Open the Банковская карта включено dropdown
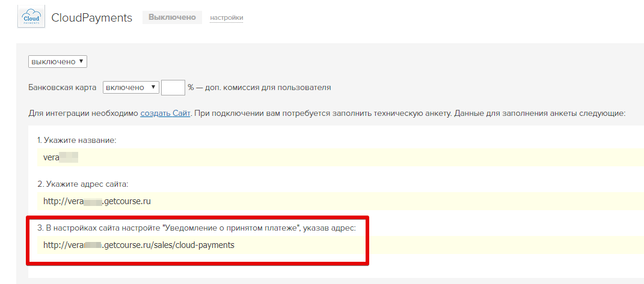The width and height of the screenshot is (644, 284). click(130, 88)
